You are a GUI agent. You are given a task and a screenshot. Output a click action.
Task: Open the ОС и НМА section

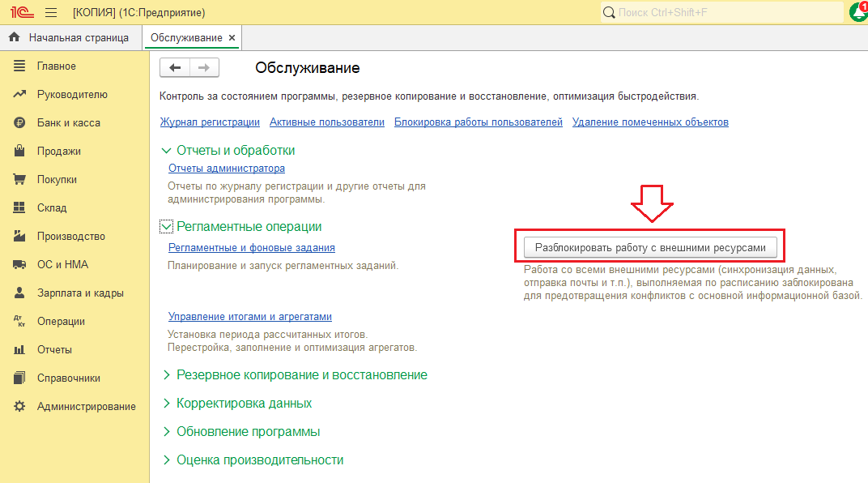coord(62,265)
